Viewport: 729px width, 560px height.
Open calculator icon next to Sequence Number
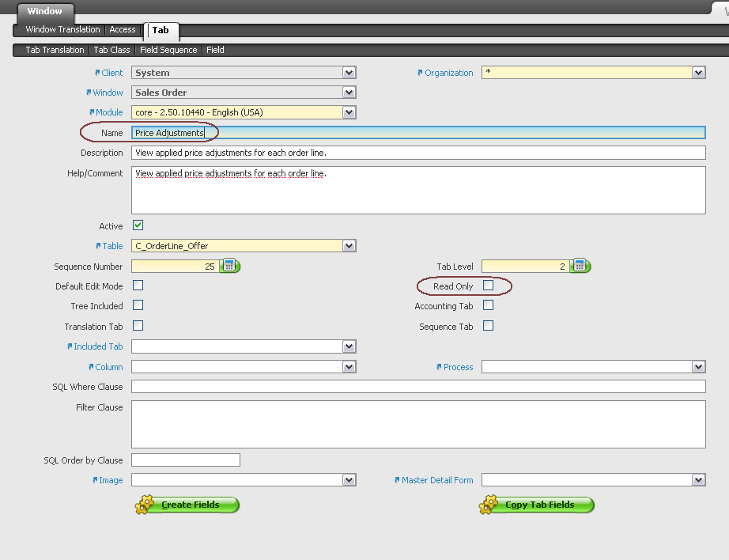(229, 266)
